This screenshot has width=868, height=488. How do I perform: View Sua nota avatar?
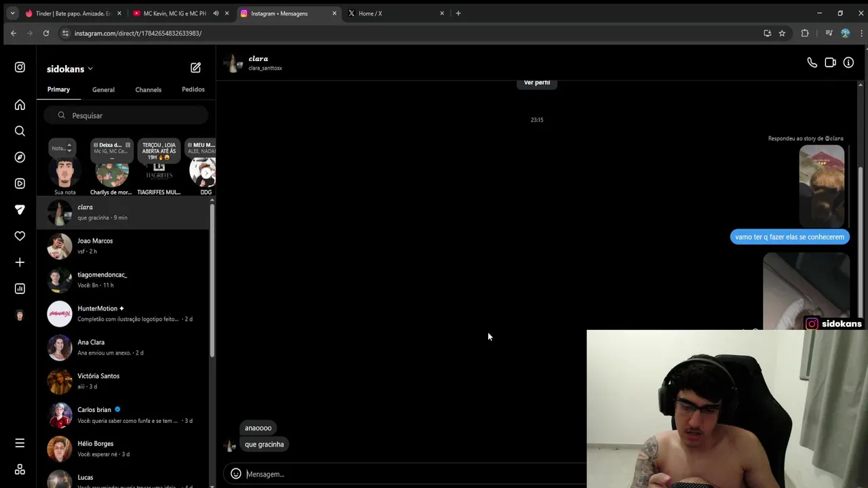pyautogui.click(x=65, y=172)
